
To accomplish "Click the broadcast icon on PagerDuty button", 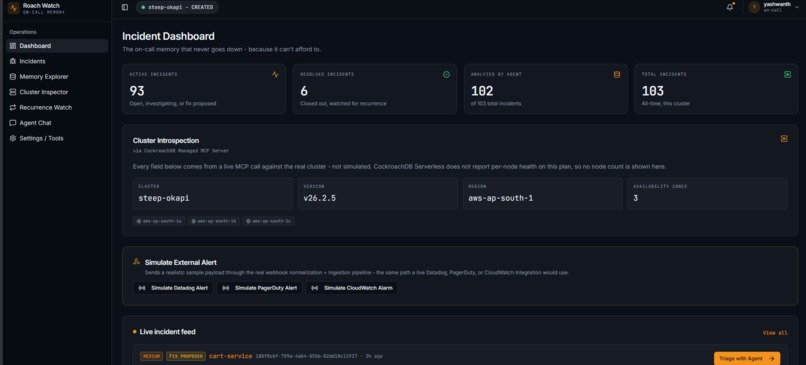I will pos(226,288).
